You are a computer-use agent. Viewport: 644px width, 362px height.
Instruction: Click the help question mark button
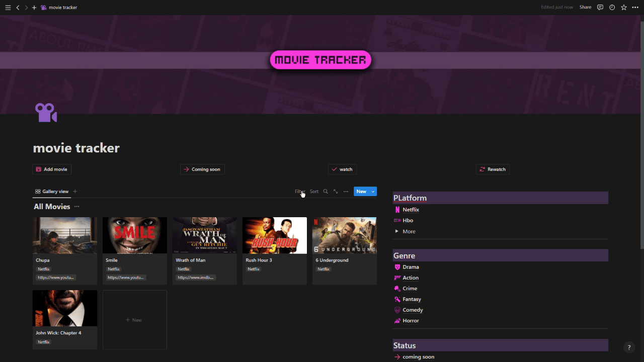[629, 347]
